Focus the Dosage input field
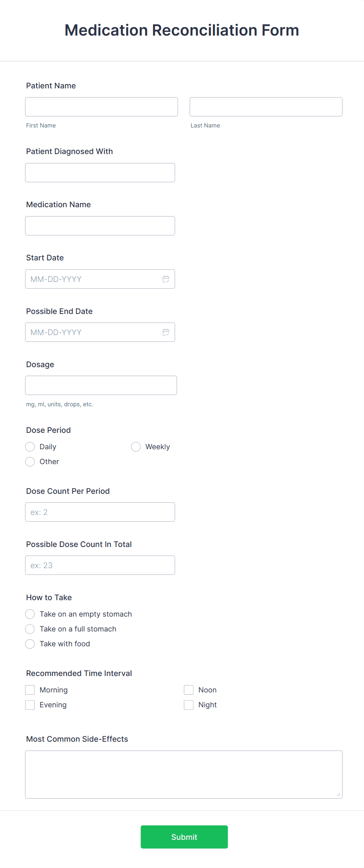This screenshot has width=364, height=868. point(101,385)
